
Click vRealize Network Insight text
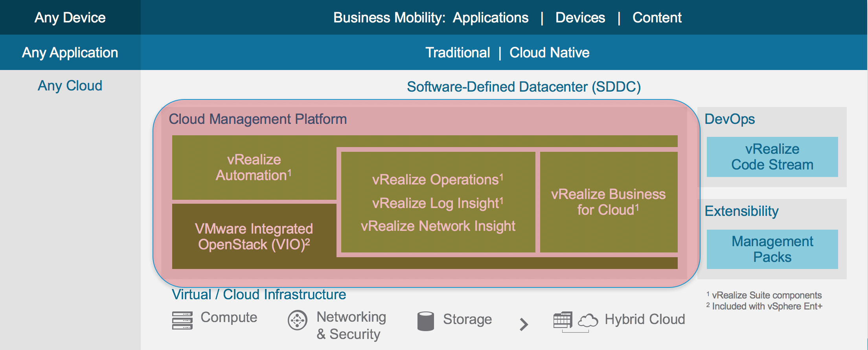[438, 226]
